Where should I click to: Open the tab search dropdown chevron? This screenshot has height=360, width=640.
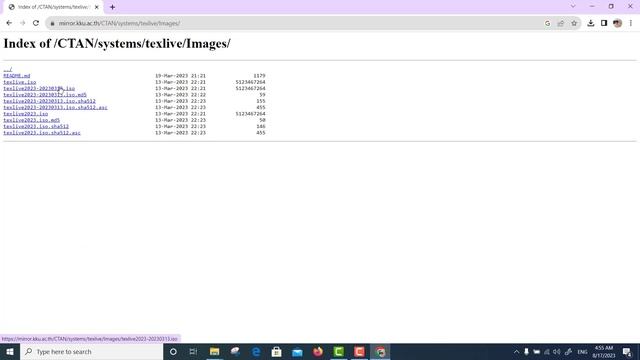point(573,6)
